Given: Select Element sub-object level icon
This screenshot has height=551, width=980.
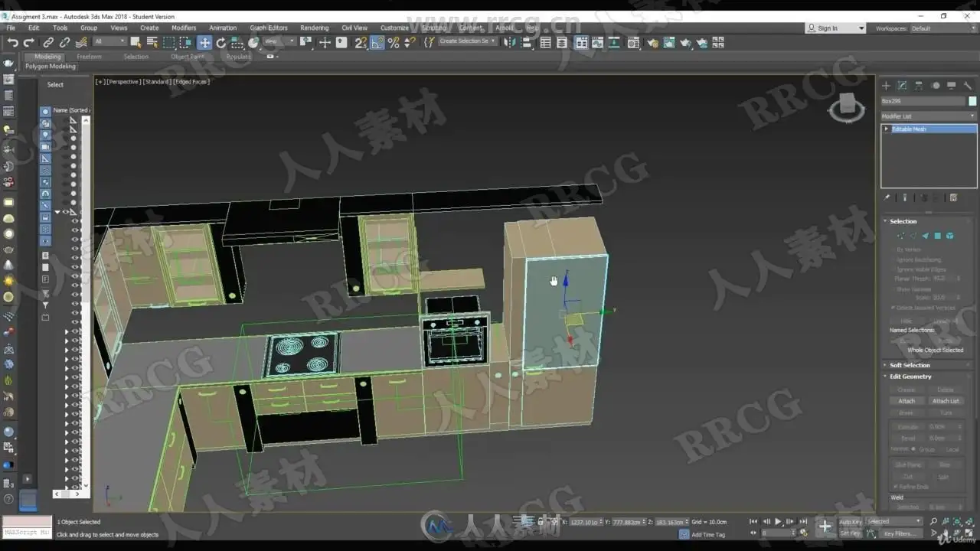Looking at the screenshot, I should pos(949,236).
